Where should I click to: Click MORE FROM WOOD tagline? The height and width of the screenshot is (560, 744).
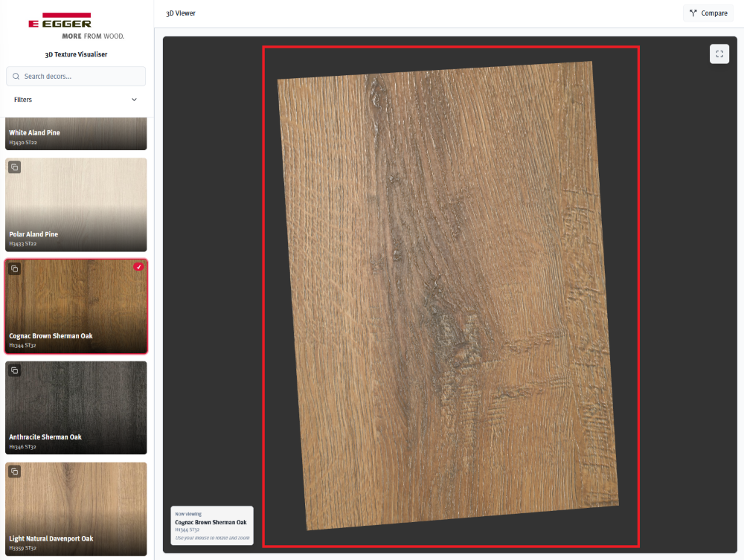[93, 36]
